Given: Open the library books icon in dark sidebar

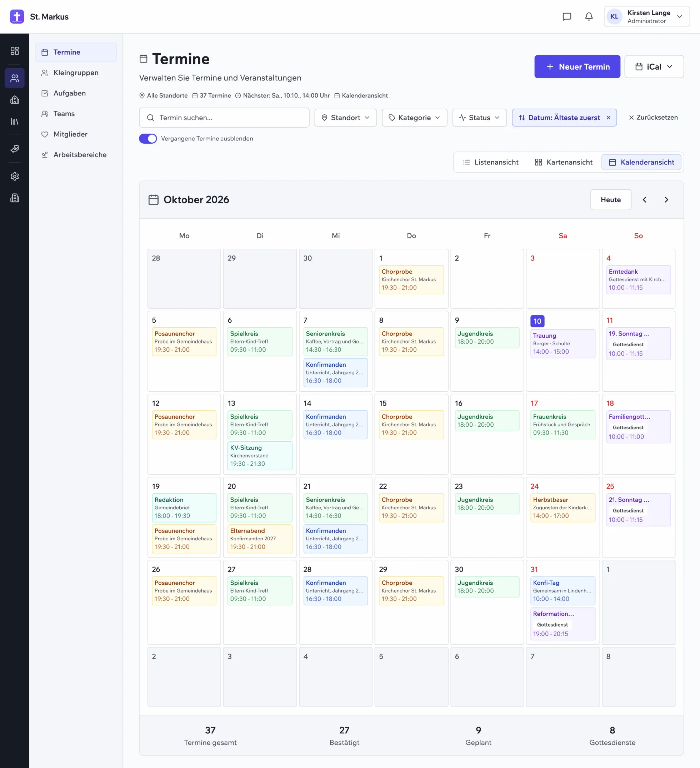Looking at the screenshot, I should [15, 122].
